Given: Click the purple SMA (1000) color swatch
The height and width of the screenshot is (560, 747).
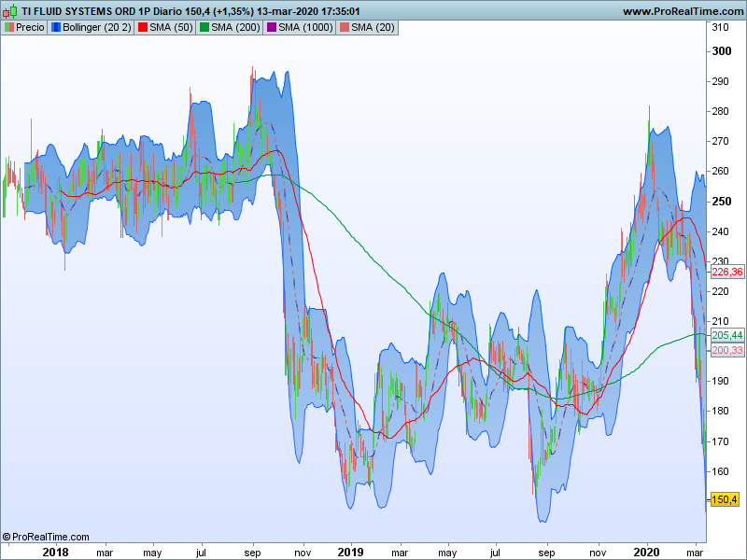Looking at the screenshot, I should pyautogui.click(x=272, y=28).
